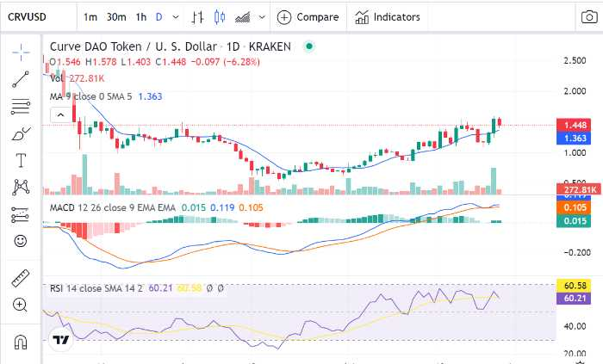
Task: Click the 0.119 MACD value in legend
Action: (222, 207)
